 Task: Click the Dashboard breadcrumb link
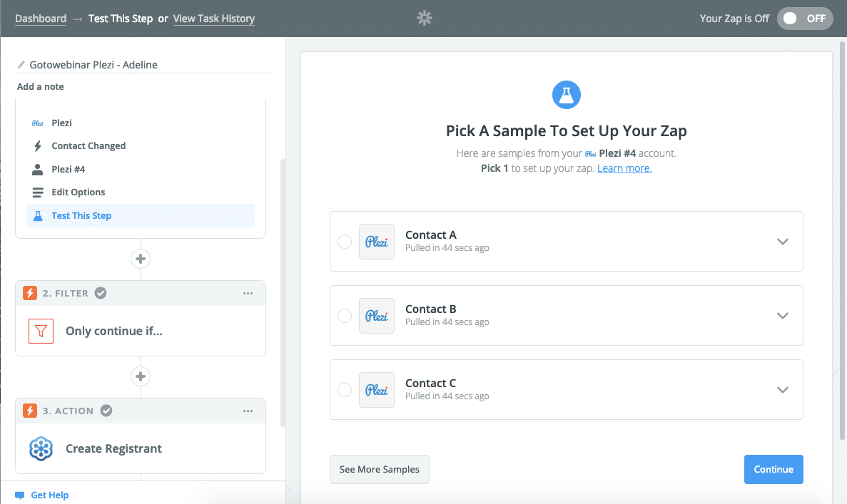[x=41, y=19]
